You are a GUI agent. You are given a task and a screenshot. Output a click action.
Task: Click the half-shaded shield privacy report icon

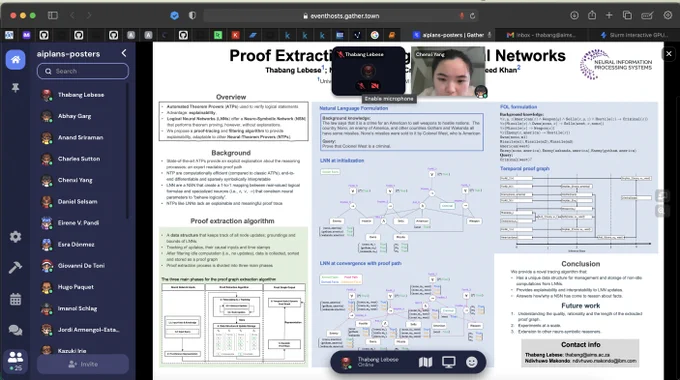192,16
